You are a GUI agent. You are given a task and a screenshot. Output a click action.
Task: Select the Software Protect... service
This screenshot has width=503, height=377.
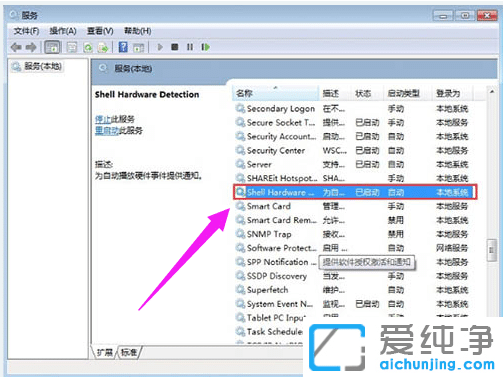tap(354, 248)
